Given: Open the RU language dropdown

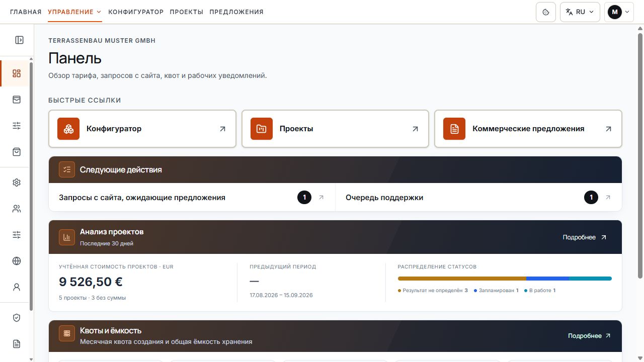Looking at the screenshot, I should (x=580, y=12).
